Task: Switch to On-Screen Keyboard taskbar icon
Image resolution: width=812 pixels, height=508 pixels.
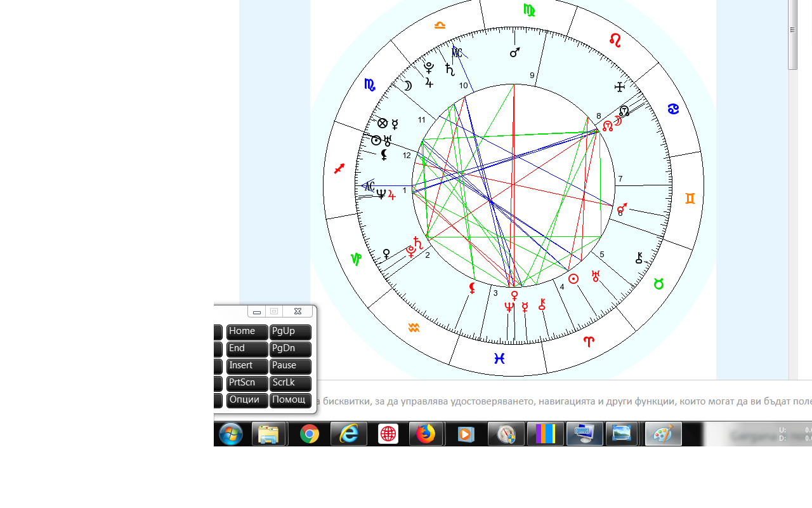Action: [584, 434]
